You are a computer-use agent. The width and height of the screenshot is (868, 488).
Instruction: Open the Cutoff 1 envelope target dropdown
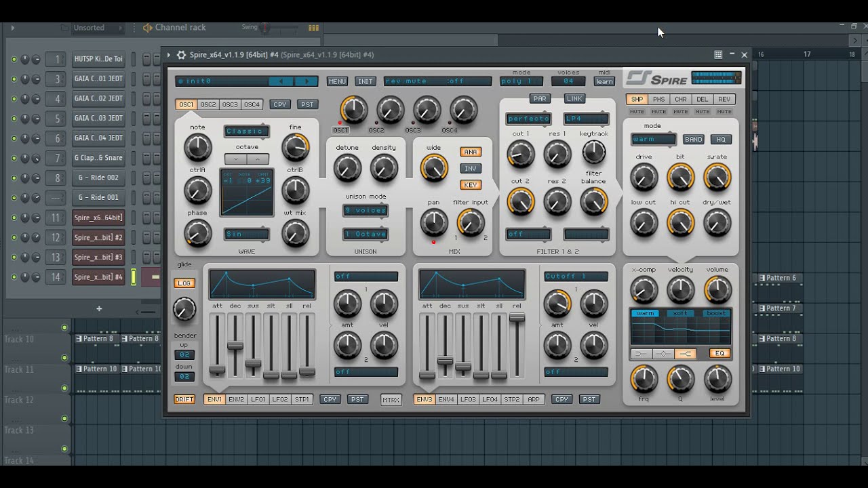[x=576, y=277]
